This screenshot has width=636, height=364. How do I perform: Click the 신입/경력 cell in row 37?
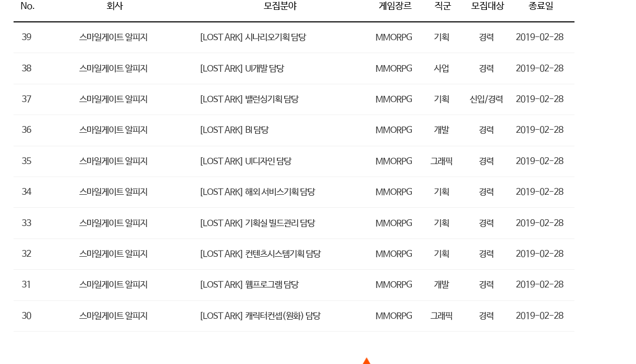(486, 99)
